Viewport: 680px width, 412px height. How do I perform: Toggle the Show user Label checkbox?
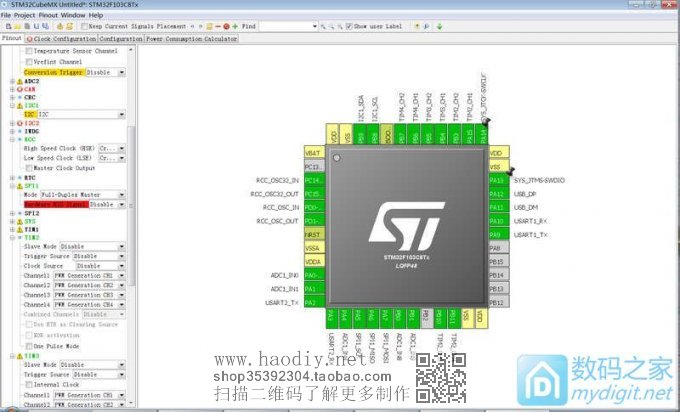[x=348, y=26]
